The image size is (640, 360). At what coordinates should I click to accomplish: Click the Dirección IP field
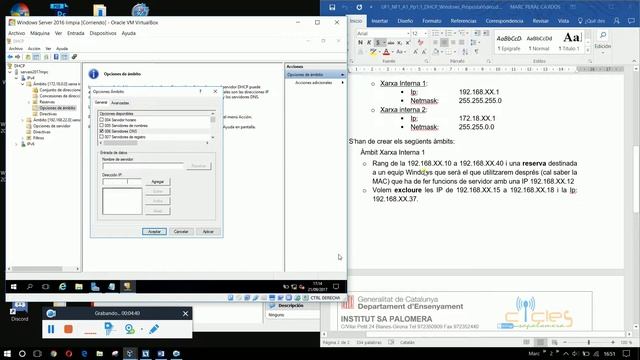(x=122, y=182)
